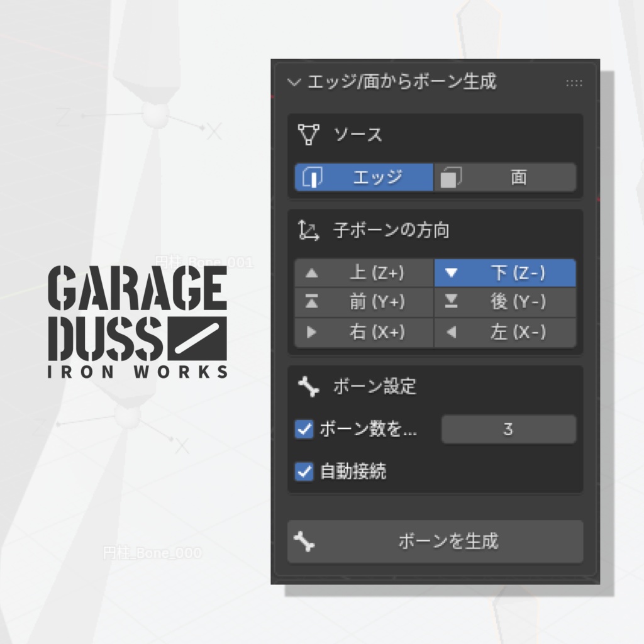
Task: Click the triangle mesh icon beside ソース header
Action: (x=309, y=135)
